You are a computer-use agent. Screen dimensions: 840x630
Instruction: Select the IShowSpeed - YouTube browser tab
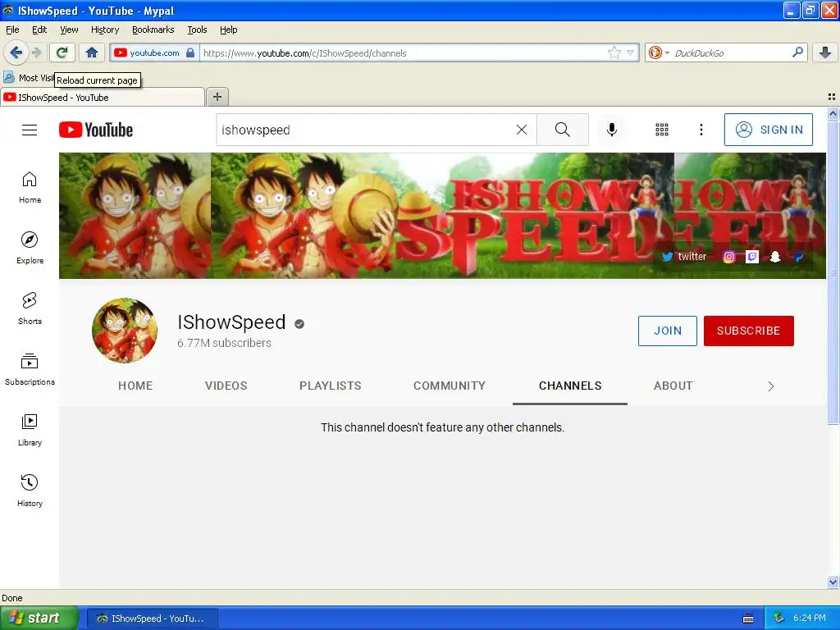[x=103, y=97]
